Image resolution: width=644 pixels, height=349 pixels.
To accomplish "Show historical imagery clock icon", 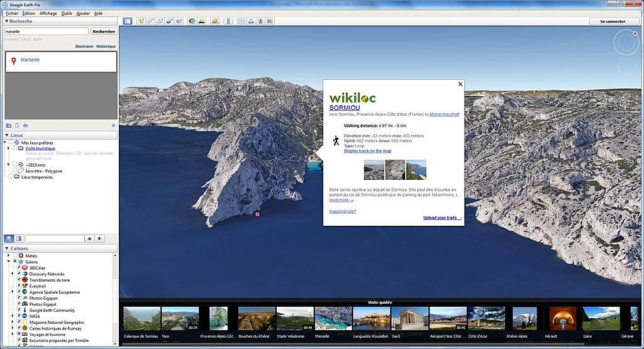I will [192, 21].
